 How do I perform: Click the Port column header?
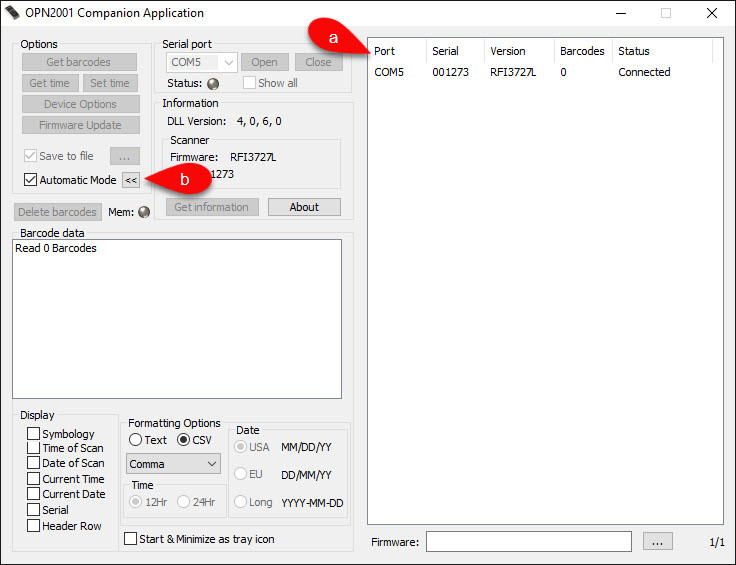coord(398,51)
